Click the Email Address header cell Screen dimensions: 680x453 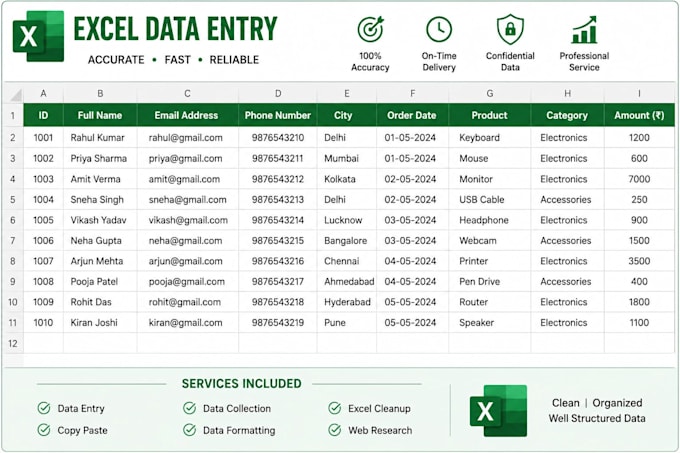187,115
